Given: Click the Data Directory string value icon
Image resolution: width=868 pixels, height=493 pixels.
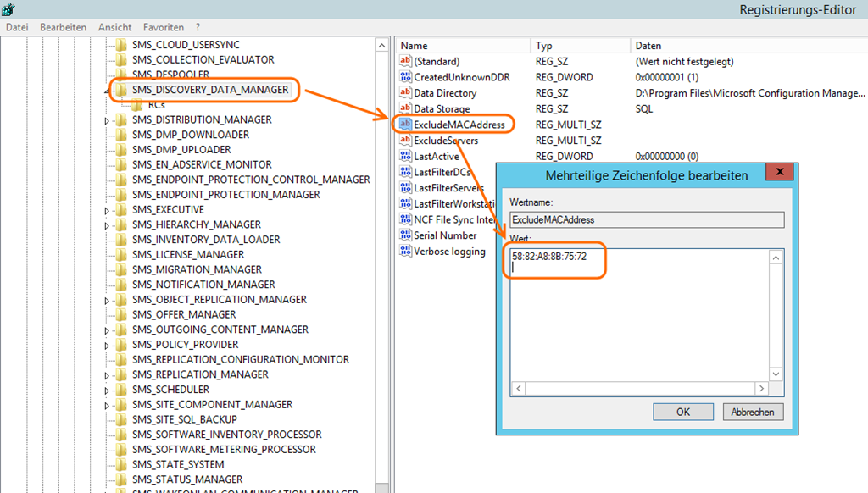Looking at the screenshot, I should pyautogui.click(x=405, y=93).
